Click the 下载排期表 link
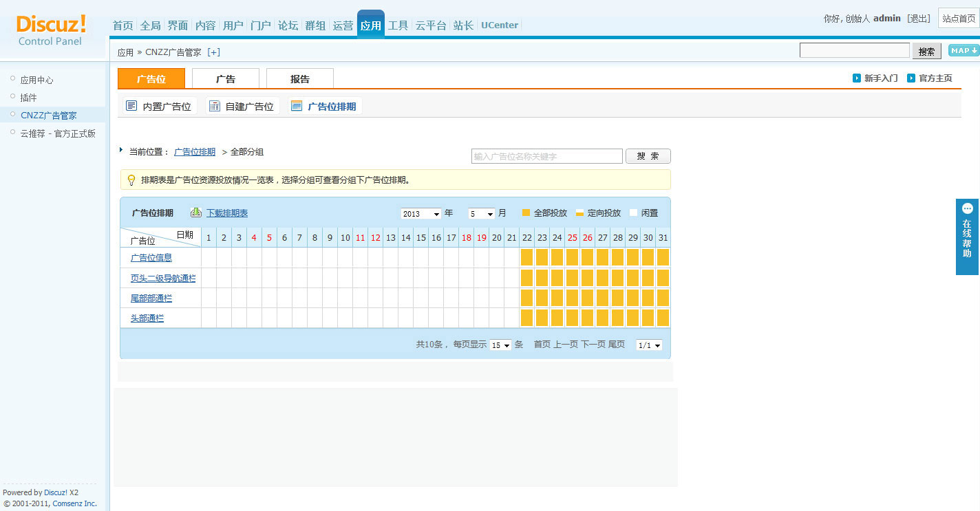980x511 pixels. point(227,213)
